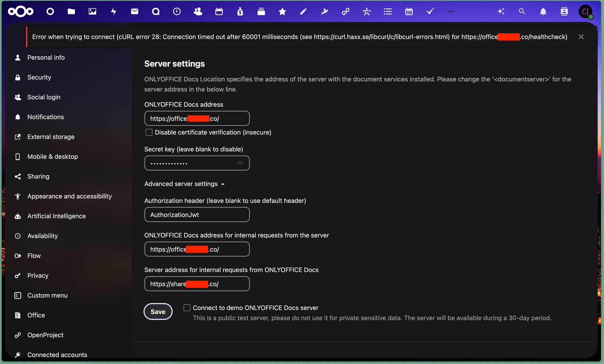This screenshot has width=604, height=364.
Task: Open the Tasks checkmark icon
Action: [x=430, y=12]
